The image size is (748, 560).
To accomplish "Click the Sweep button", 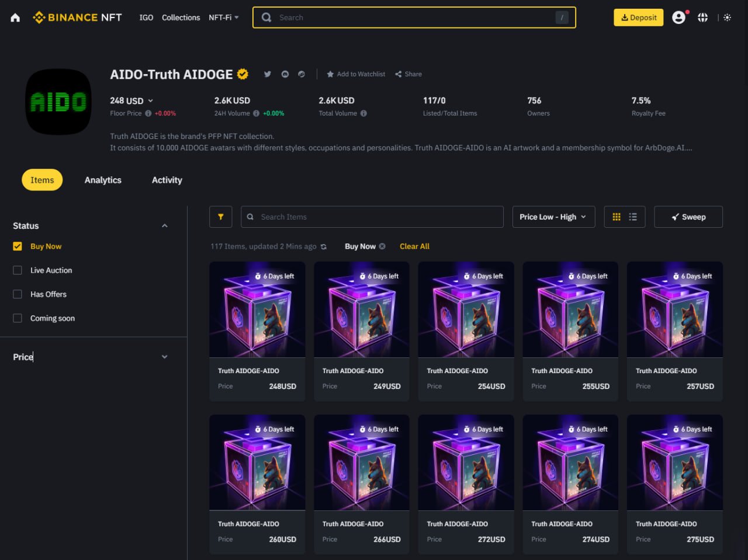I will (688, 217).
